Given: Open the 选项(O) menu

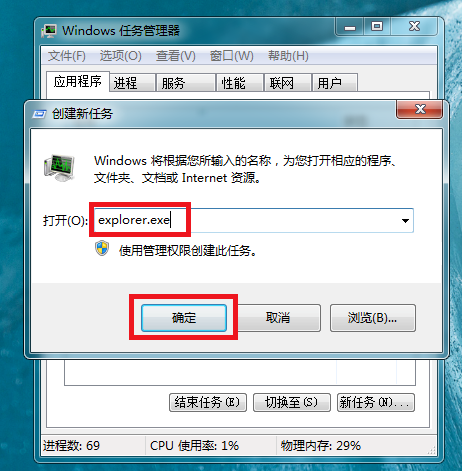Looking at the screenshot, I should coord(120,56).
